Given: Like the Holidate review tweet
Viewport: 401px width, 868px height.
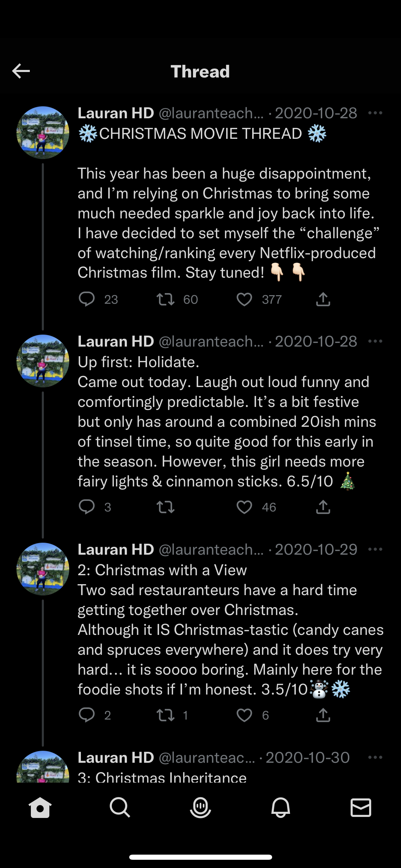Looking at the screenshot, I should pos(244,507).
